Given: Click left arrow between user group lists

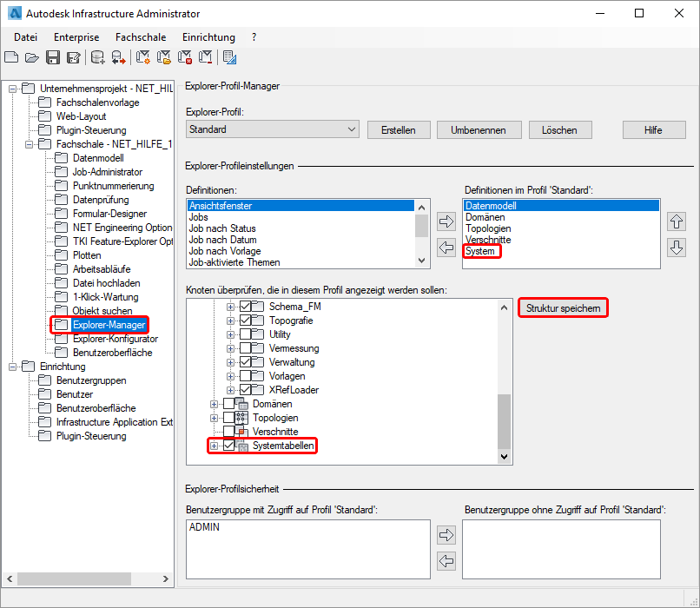Looking at the screenshot, I should (446, 561).
